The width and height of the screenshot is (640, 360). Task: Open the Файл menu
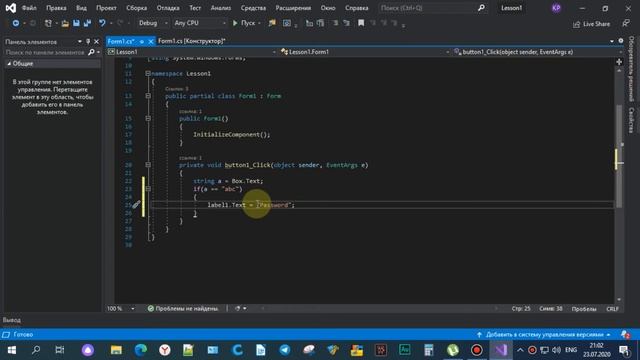[x=29, y=8]
